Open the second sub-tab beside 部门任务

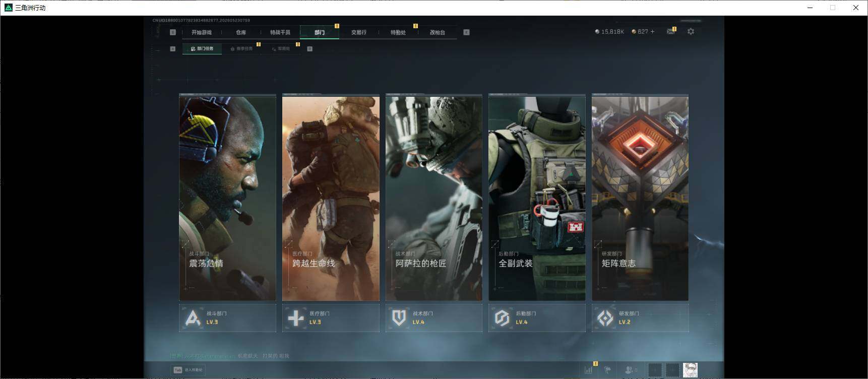[x=241, y=49]
